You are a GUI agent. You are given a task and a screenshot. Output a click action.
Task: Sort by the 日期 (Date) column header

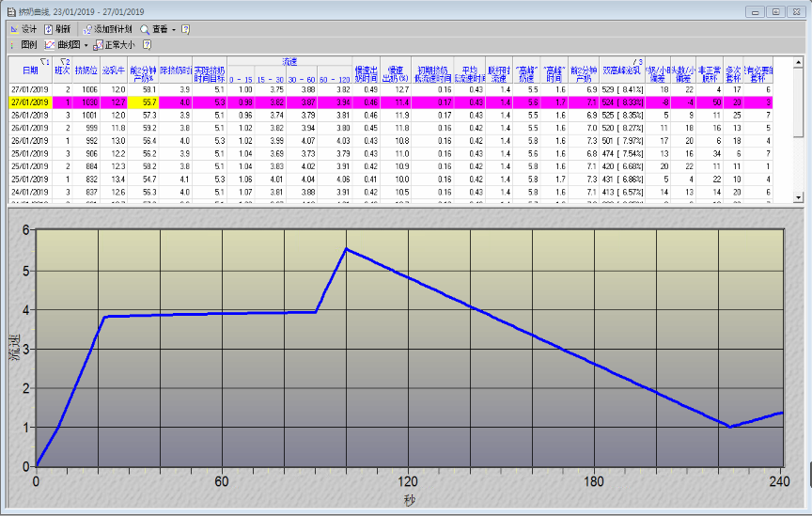30,70
